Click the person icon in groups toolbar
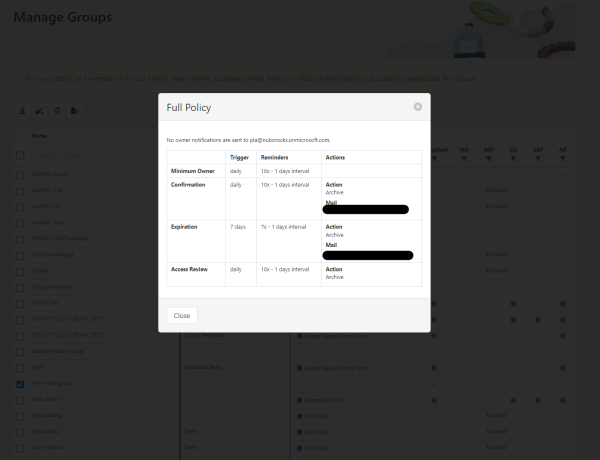Screen dimensions: 600x460 point(22,111)
